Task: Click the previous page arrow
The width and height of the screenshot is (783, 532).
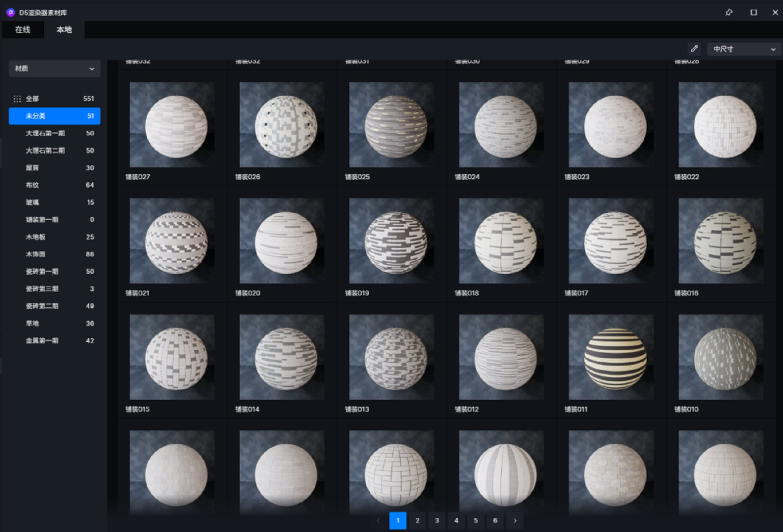Action: pyautogui.click(x=378, y=520)
